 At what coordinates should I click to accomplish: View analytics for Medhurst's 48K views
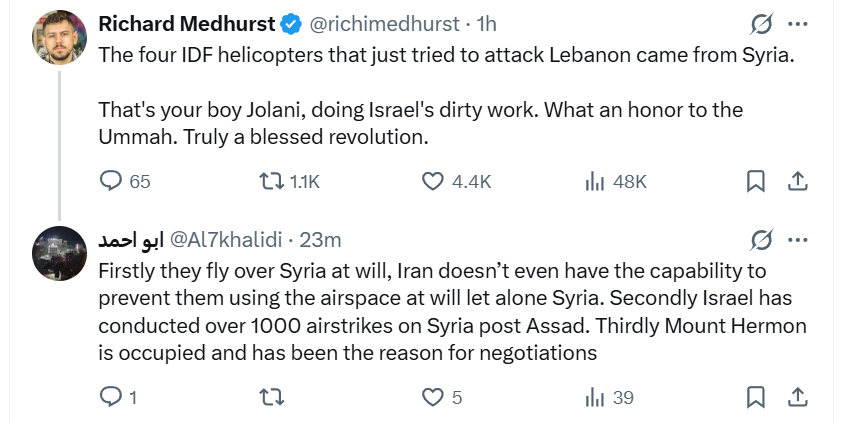(596, 181)
